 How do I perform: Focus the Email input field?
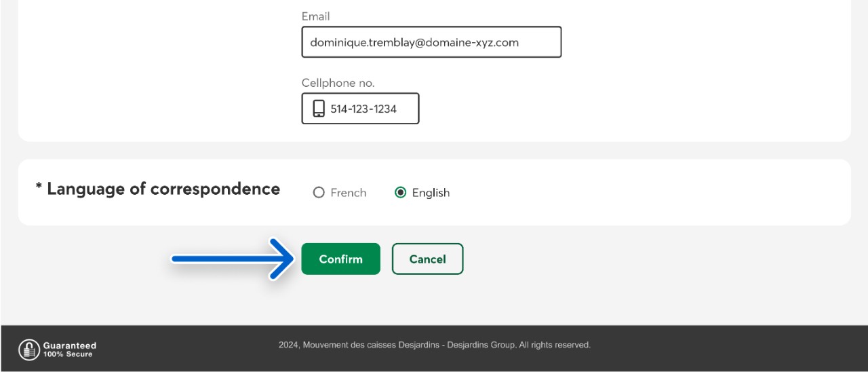tap(431, 42)
